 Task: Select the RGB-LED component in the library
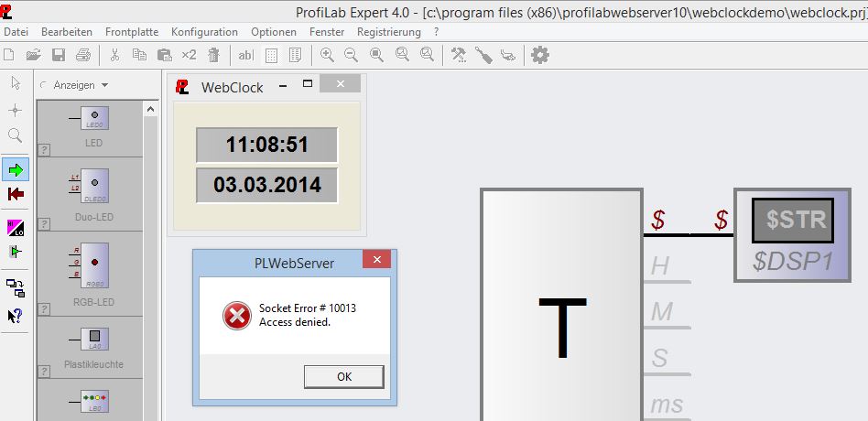[x=90, y=274]
